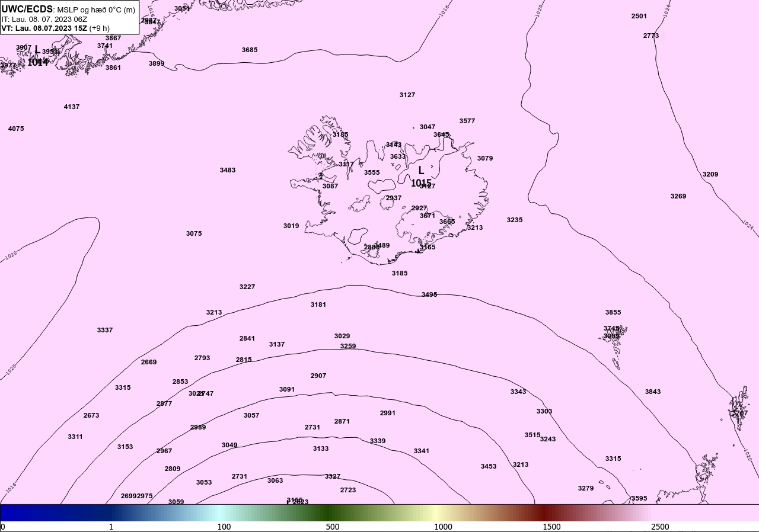Click the 3181 height value
Image resolution: width=759 pixels, height=532 pixels.
[318, 305]
